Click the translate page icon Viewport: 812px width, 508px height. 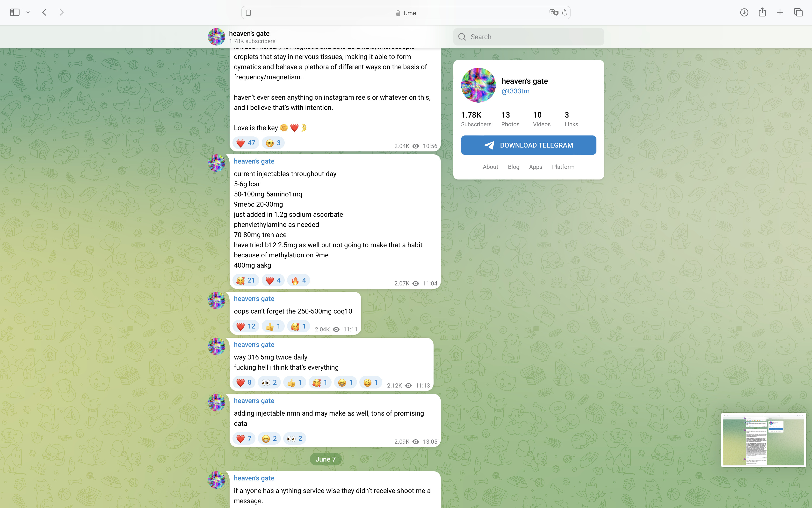553,13
